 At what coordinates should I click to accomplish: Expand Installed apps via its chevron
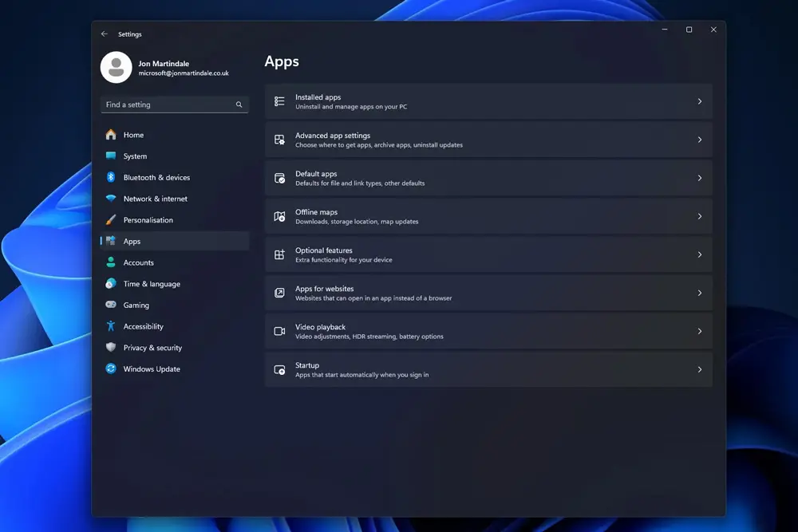(700, 101)
